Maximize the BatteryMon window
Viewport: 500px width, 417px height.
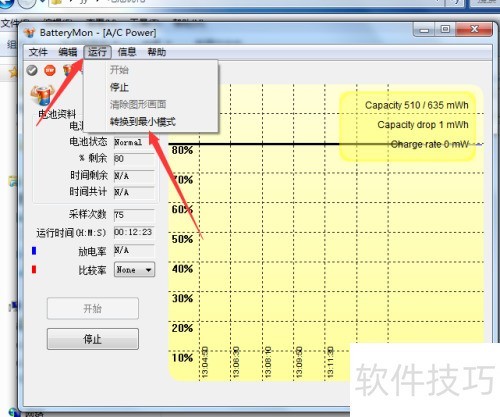tap(445, 30)
